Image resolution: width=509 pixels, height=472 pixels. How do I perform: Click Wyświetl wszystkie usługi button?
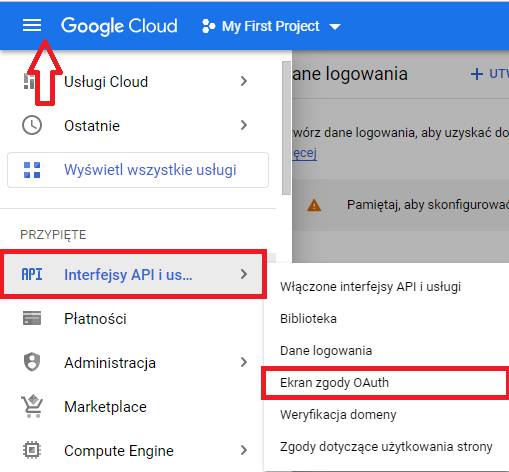pyautogui.click(x=138, y=170)
